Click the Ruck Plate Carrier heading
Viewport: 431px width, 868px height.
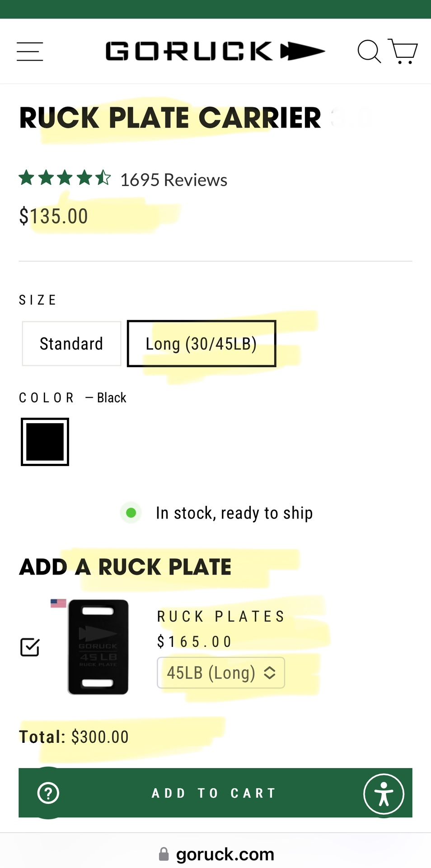(170, 118)
